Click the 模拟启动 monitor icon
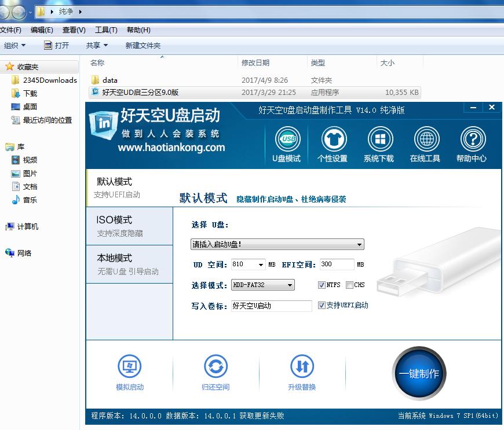 pyautogui.click(x=130, y=366)
